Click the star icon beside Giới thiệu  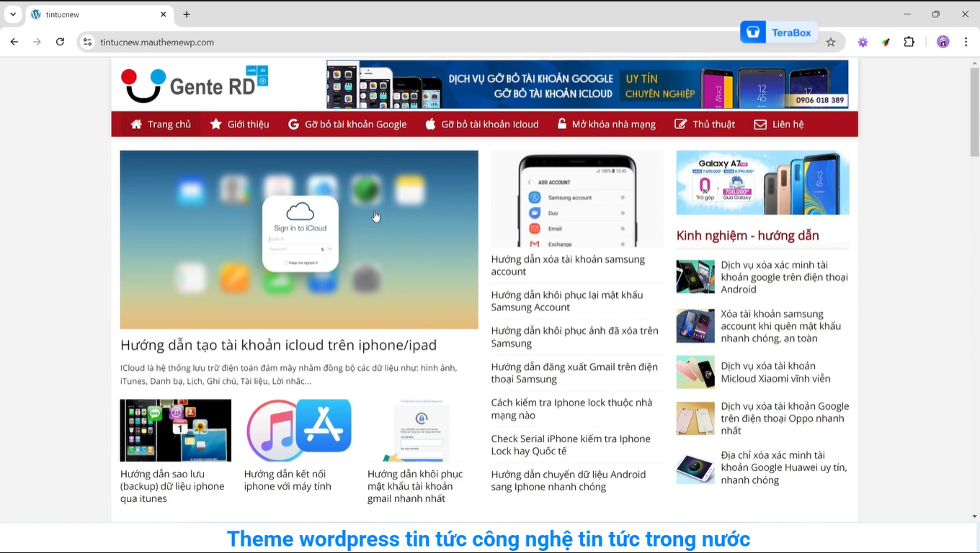215,124
